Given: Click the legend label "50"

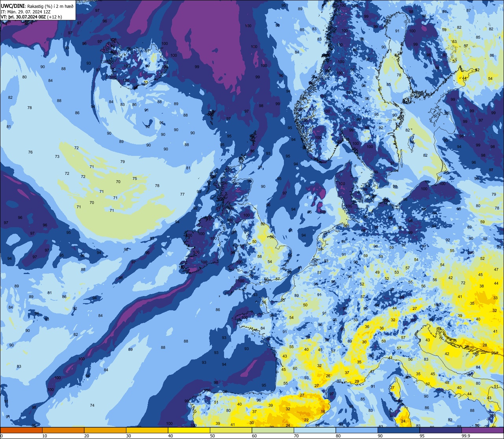Looking at the screenshot, I should point(212,435).
